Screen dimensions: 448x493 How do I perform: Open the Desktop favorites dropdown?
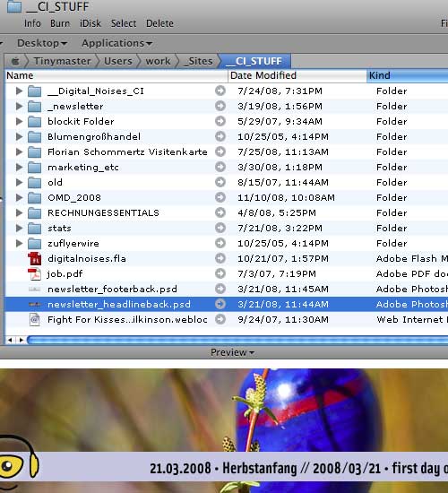click(42, 43)
